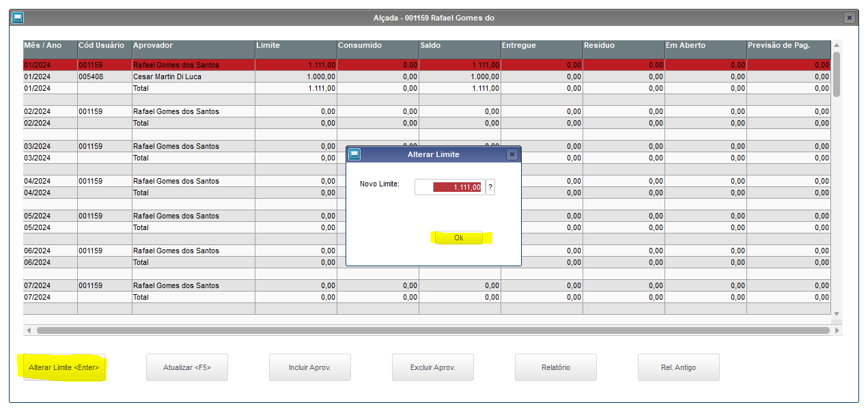Click the horizontal scrollbar's right arrow
The image size is (868, 411).
pyautogui.click(x=837, y=330)
